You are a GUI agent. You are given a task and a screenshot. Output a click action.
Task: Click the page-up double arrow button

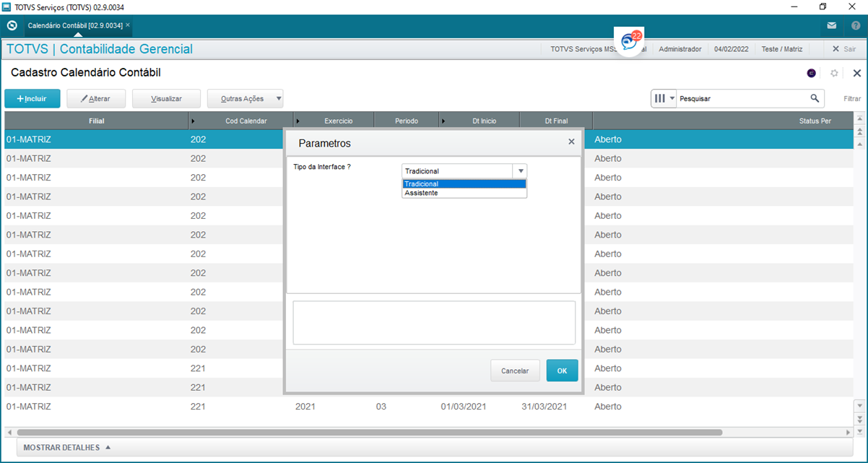click(859, 131)
